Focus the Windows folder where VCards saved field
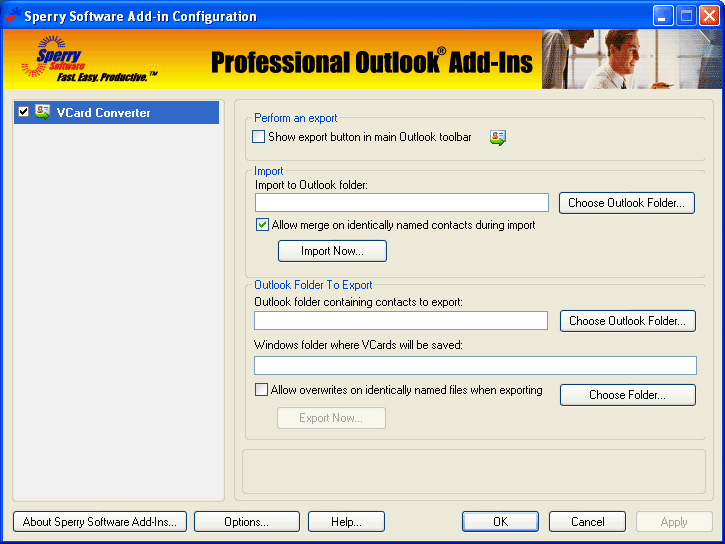Screen dimensions: 725x544 (475, 365)
